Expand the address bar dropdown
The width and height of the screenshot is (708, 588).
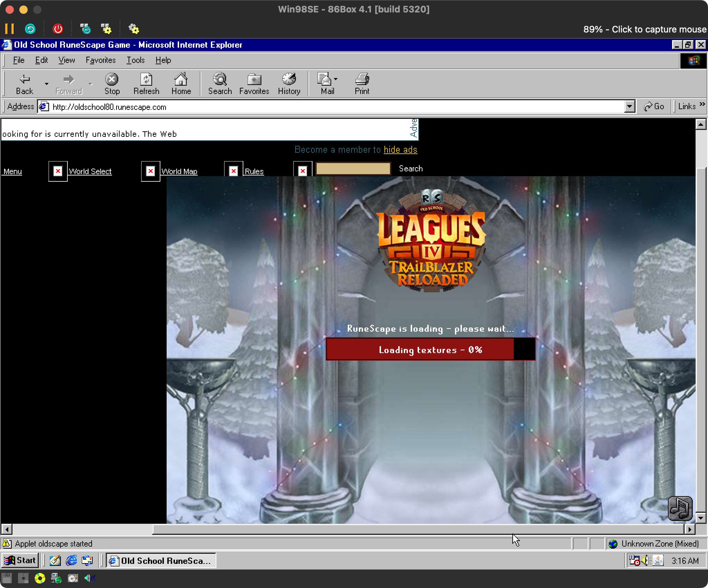click(630, 107)
